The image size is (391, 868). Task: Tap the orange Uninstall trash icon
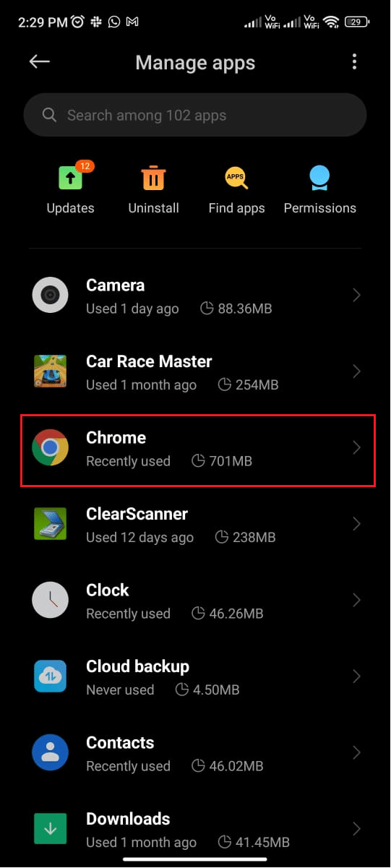pyautogui.click(x=153, y=177)
